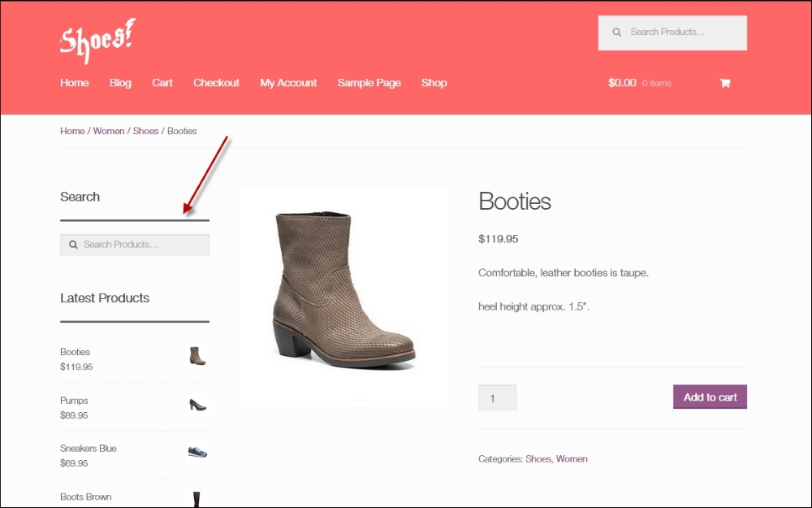Open the Checkout menu item
The height and width of the screenshot is (508, 812).
pos(217,83)
